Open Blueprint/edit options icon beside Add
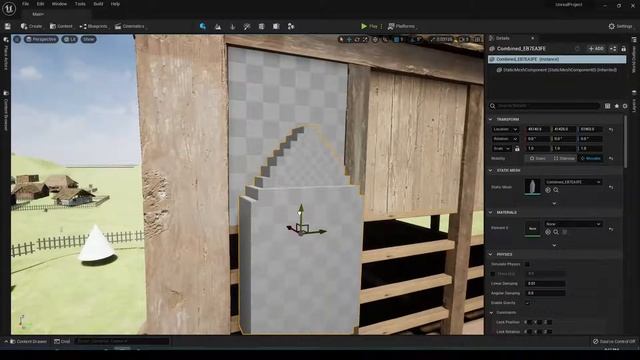 point(613,49)
